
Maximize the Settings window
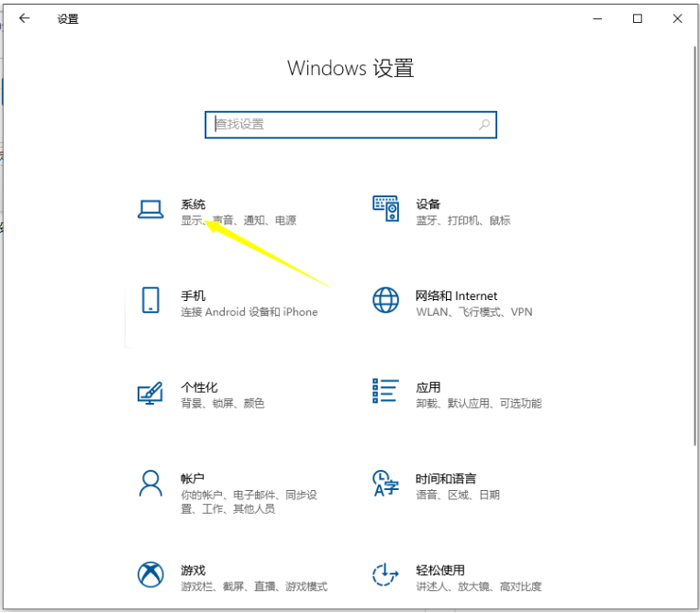point(637,18)
